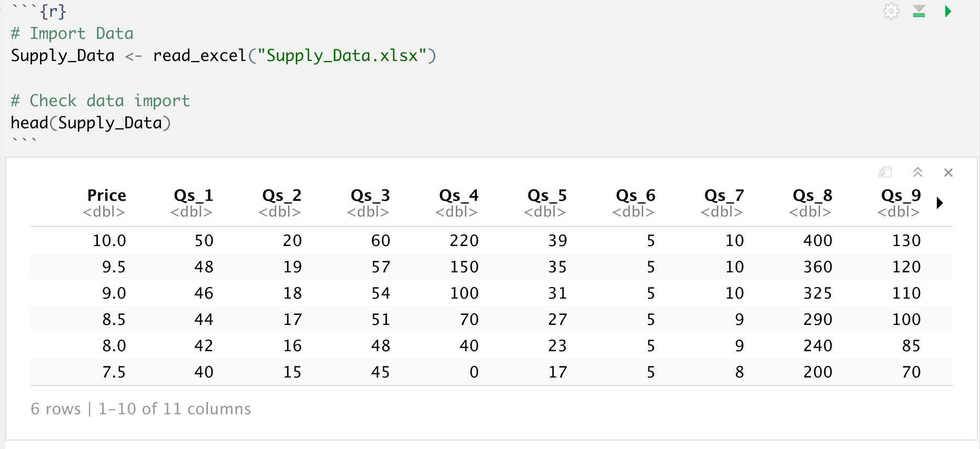Clear the chunk output with X

click(948, 172)
